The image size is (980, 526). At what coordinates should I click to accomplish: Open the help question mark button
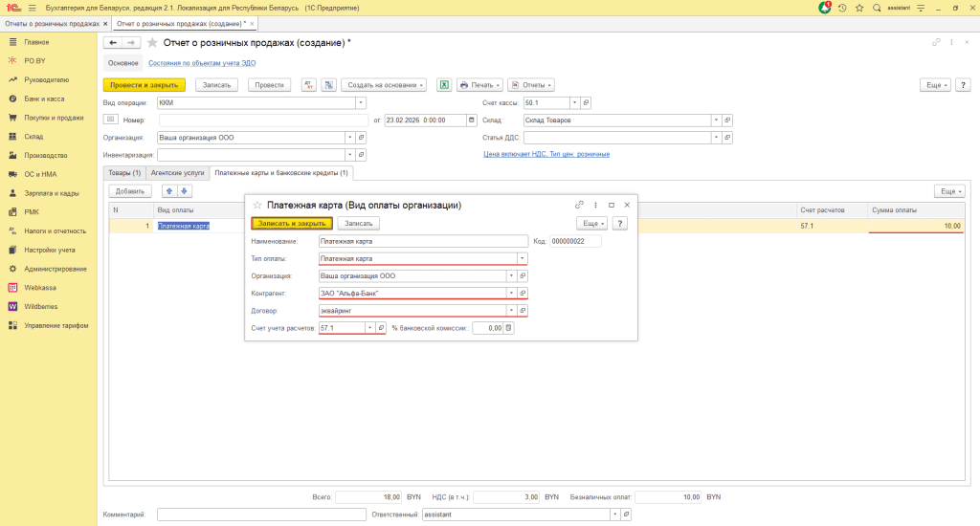pos(620,223)
